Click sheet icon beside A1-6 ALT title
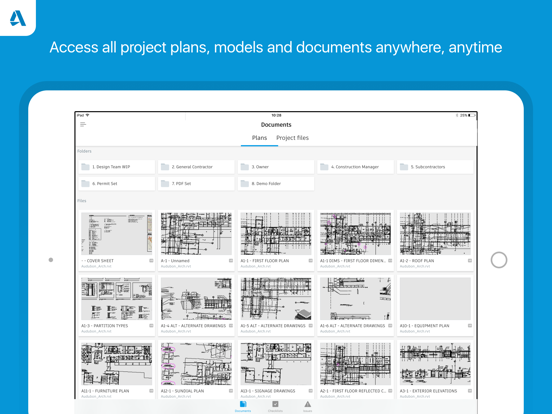This screenshot has height=414, width=552. point(390,326)
